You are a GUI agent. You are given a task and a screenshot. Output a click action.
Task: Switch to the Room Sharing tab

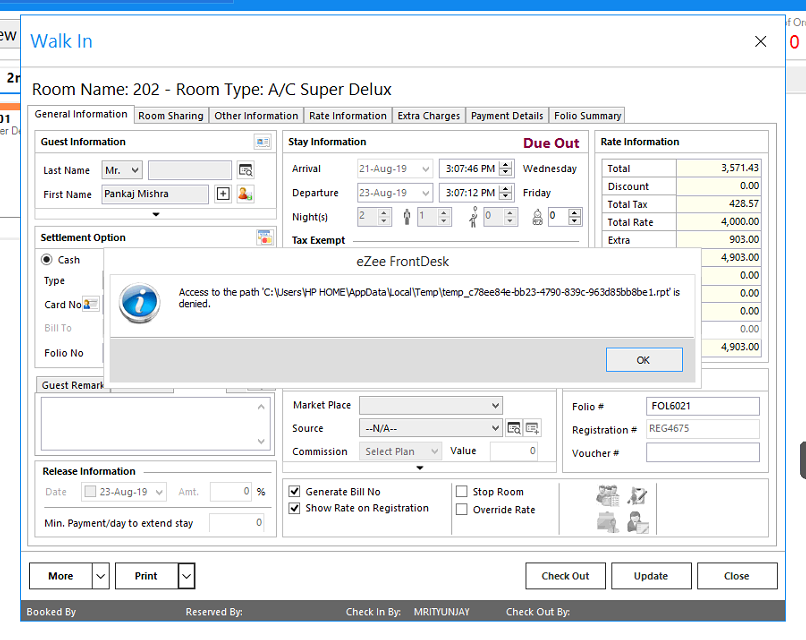(171, 116)
